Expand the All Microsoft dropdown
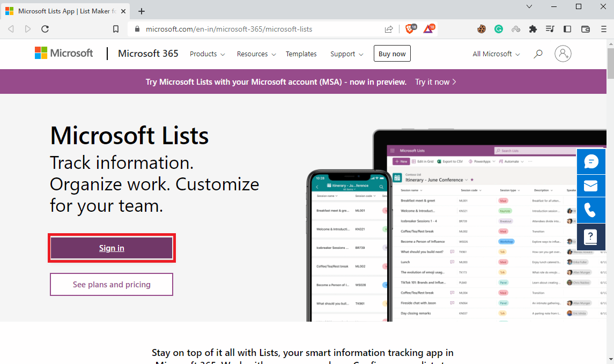This screenshot has height=364, width=614. point(496,54)
